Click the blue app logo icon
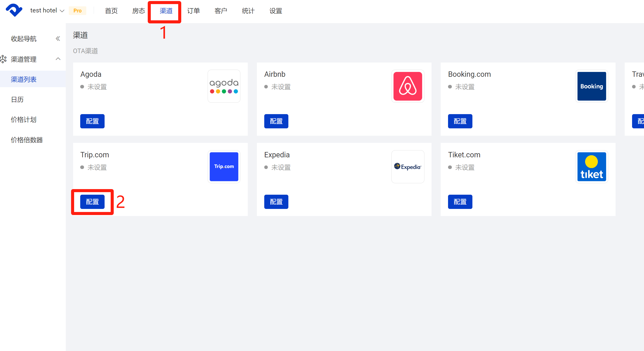This screenshot has width=644, height=351. [14, 10]
